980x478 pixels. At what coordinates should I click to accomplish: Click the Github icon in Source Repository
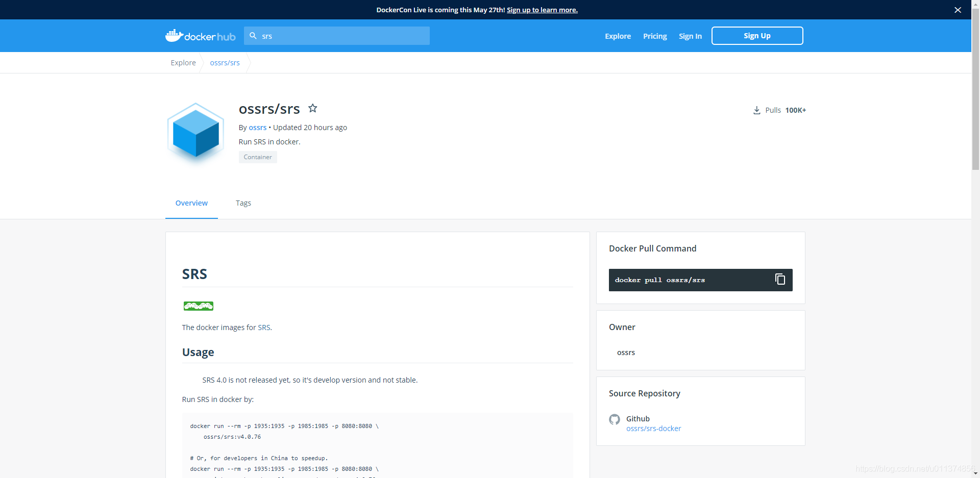coord(615,419)
